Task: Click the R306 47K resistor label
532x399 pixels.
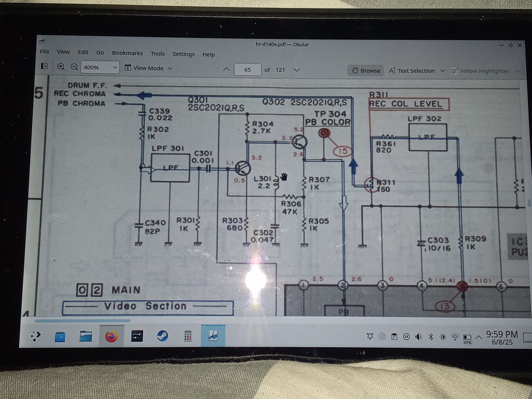Action: point(291,208)
